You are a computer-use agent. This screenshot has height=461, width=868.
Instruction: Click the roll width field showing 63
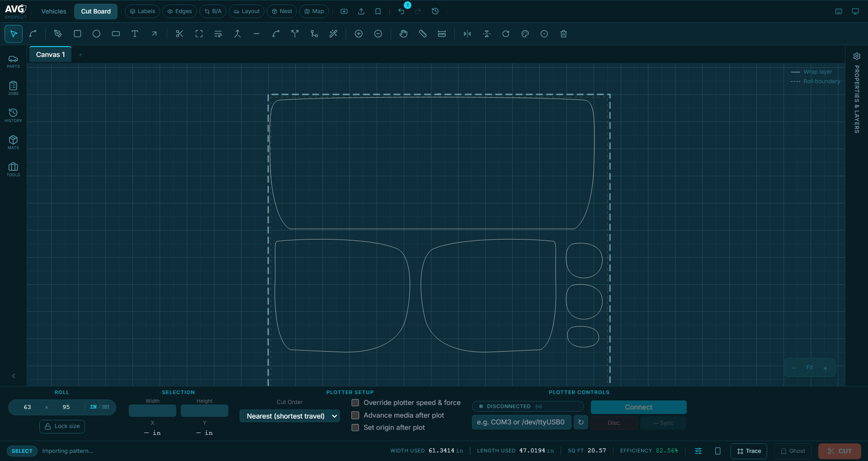[28, 407]
